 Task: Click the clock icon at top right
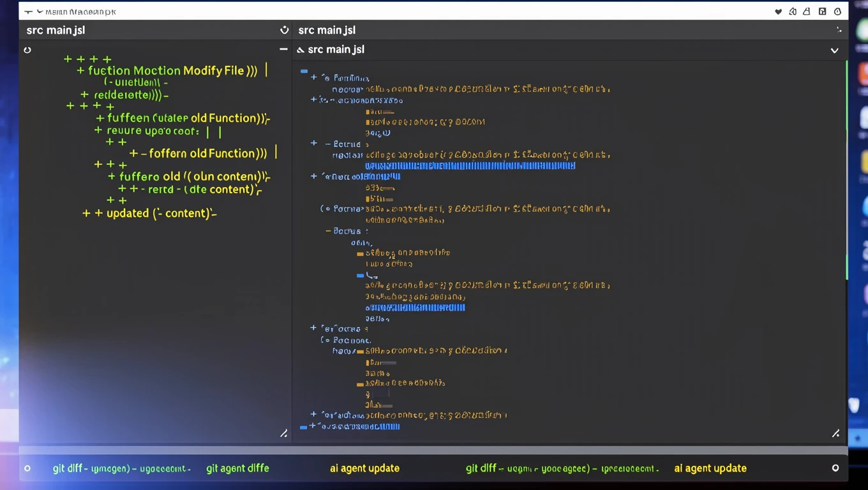tap(837, 11)
